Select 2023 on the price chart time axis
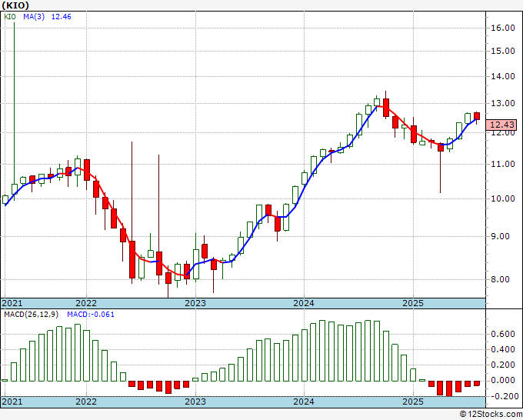This screenshot has height=420, width=523. 195,303
